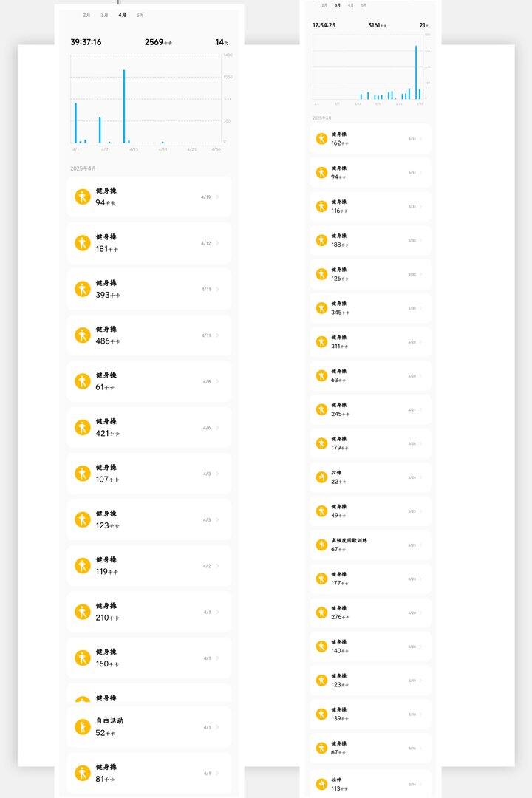Select 3月 tab above 2569 total
The height and width of the screenshot is (798, 532).
104,16
